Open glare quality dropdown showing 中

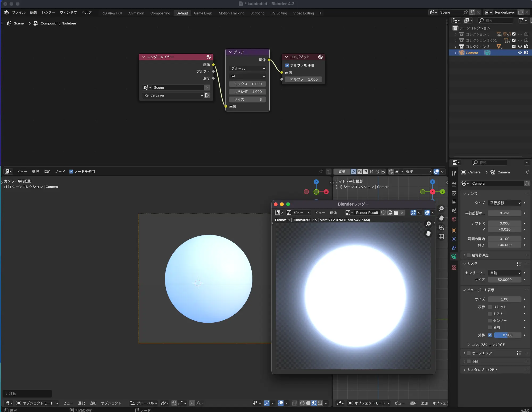pyautogui.click(x=247, y=76)
